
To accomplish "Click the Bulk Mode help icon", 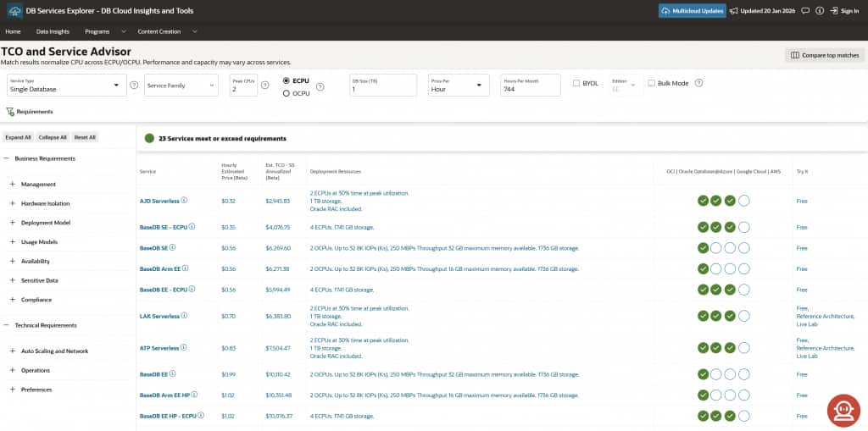I will (698, 83).
